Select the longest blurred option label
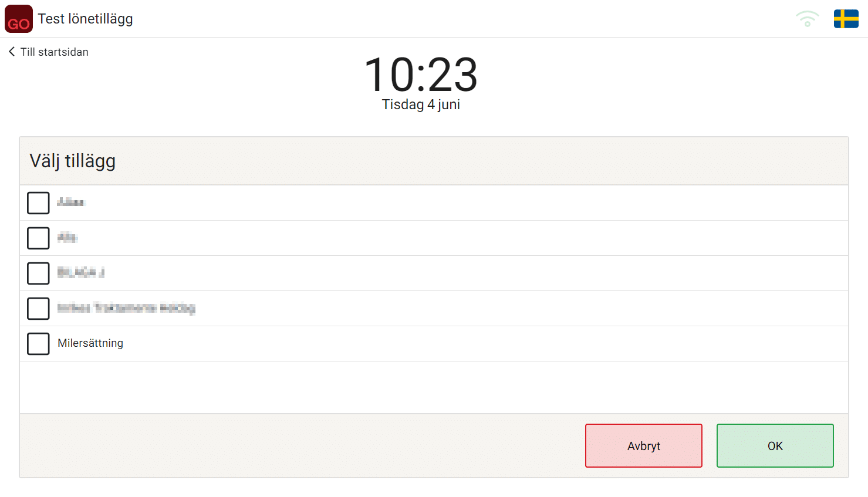Viewport: 868px width, 497px height. 126,308
